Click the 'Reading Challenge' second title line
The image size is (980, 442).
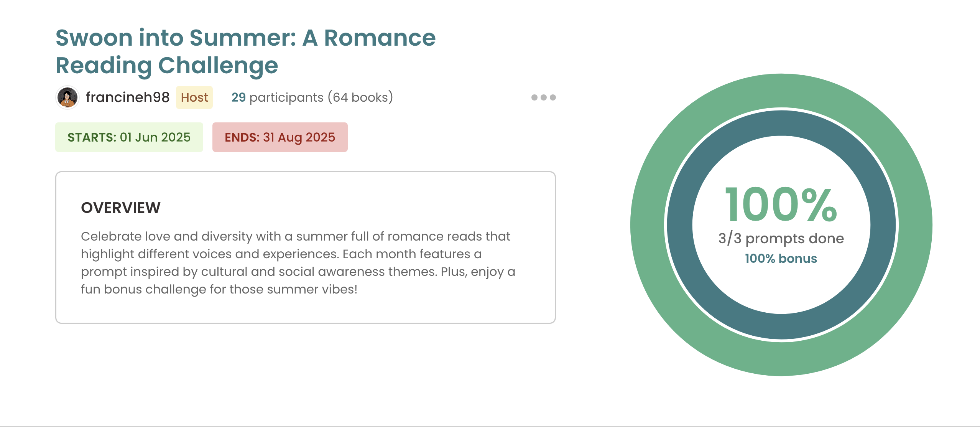(x=167, y=66)
